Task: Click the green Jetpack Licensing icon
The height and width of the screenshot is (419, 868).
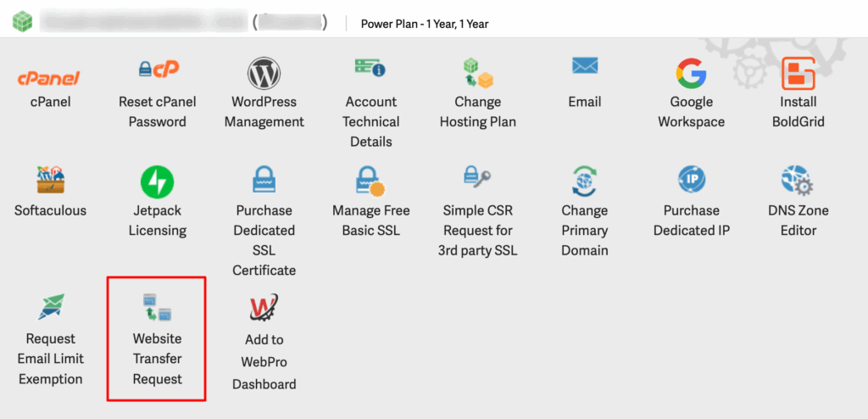Action: click(x=157, y=183)
